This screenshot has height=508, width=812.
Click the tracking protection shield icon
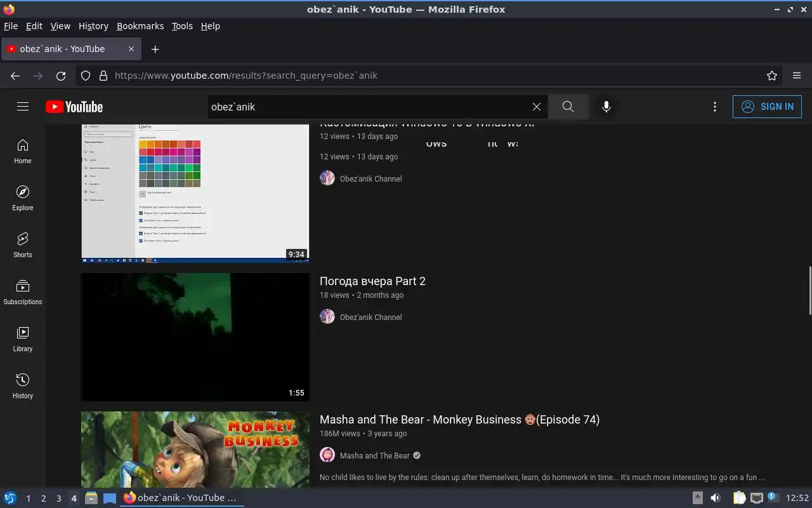(87, 76)
